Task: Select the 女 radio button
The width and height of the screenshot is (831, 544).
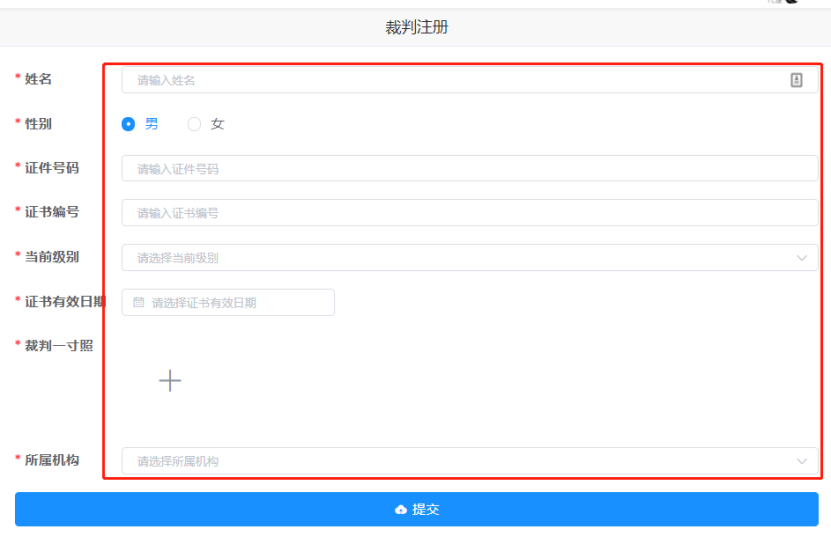Action: coord(194,124)
